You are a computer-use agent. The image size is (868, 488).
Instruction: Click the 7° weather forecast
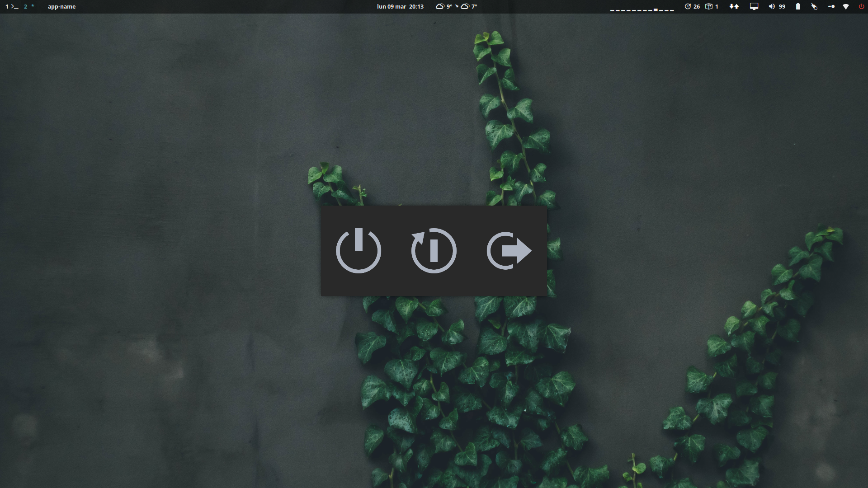coord(469,6)
